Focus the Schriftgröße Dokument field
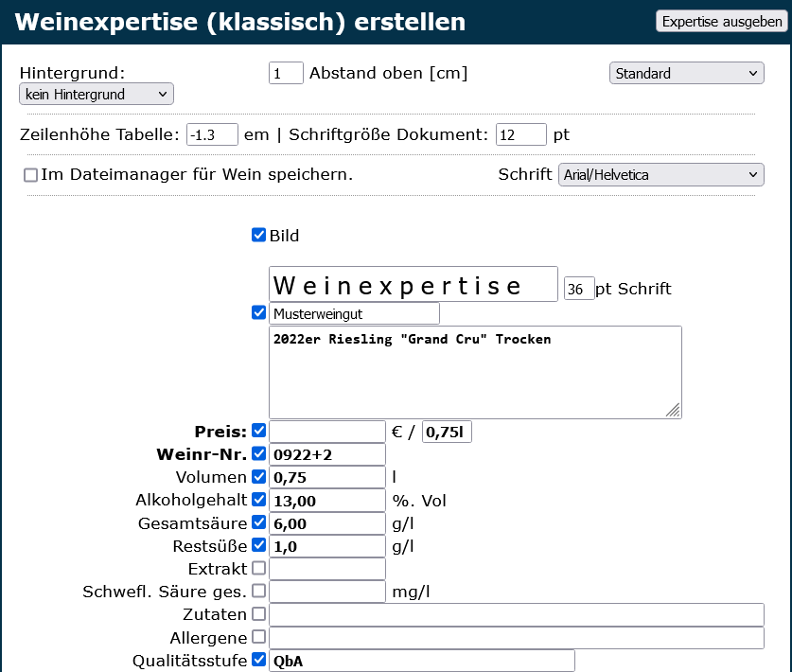The width and height of the screenshot is (792, 672). tap(520, 134)
